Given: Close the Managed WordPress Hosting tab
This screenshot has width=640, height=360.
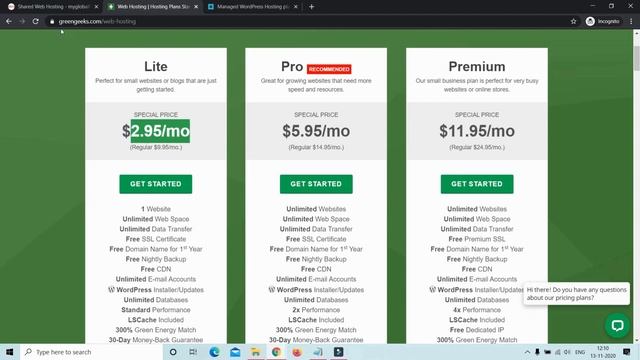Looking at the screenshot, I should 296,7.
